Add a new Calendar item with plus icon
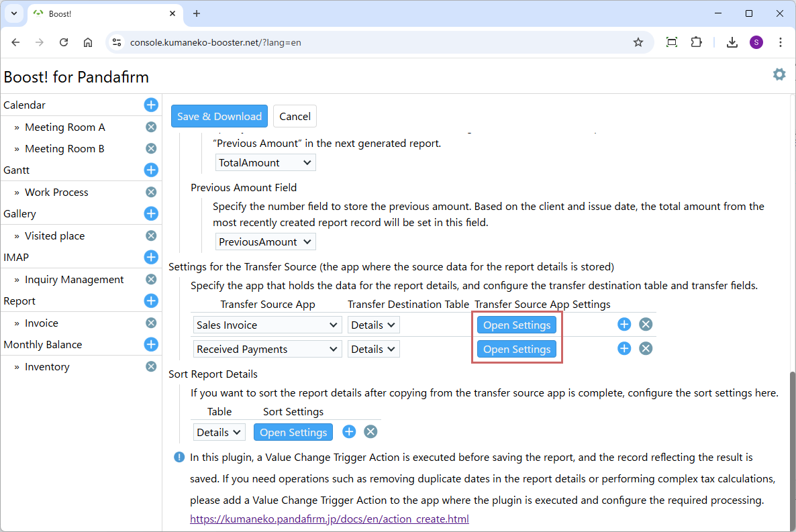Screen dimensions: 796x532 [x=151, y=105]
